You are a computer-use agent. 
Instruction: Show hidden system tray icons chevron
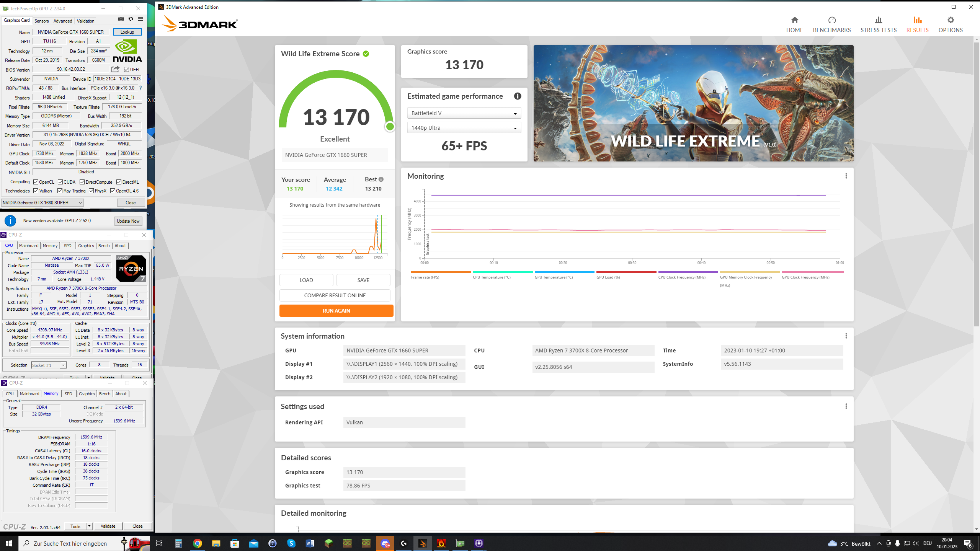coord(879,543)
